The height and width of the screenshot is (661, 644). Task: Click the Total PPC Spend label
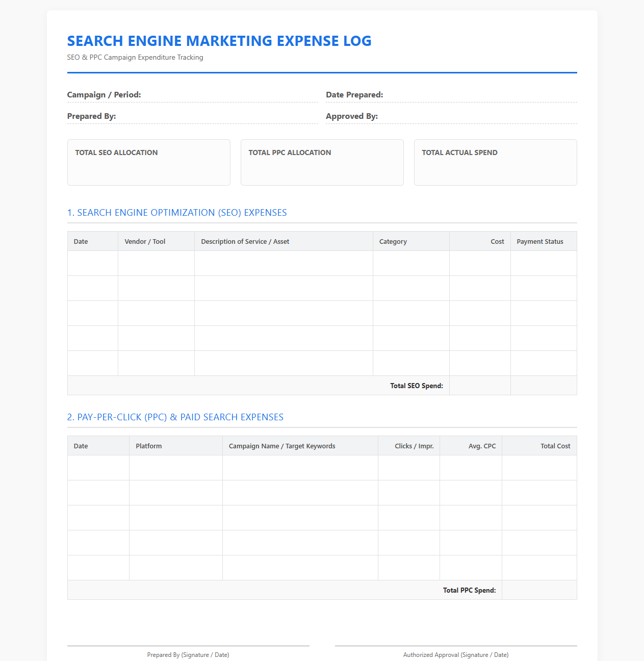(469, 591)
